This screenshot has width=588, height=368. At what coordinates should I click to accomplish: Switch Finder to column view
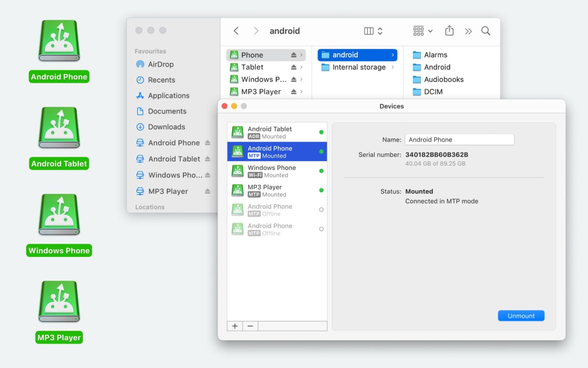368,31
